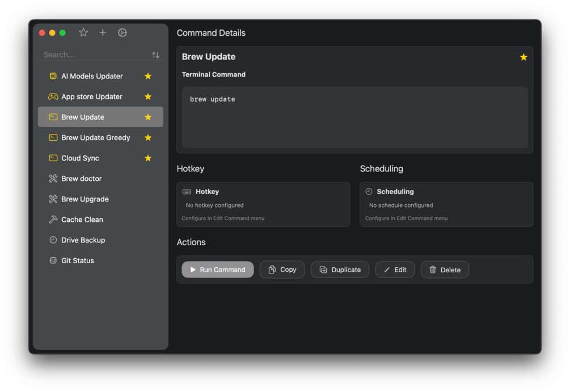Click the favorites star icon in toolbar
570x392 pixels.
(x=83, y=33)
